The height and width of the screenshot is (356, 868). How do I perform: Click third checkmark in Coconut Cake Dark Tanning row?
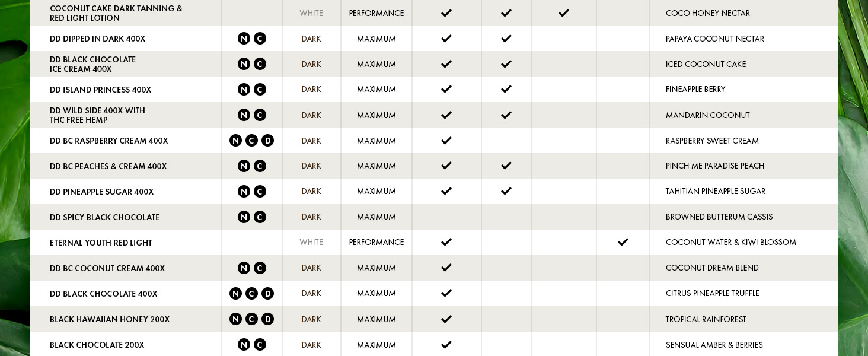pyautogui.click(x=564, y=13)
